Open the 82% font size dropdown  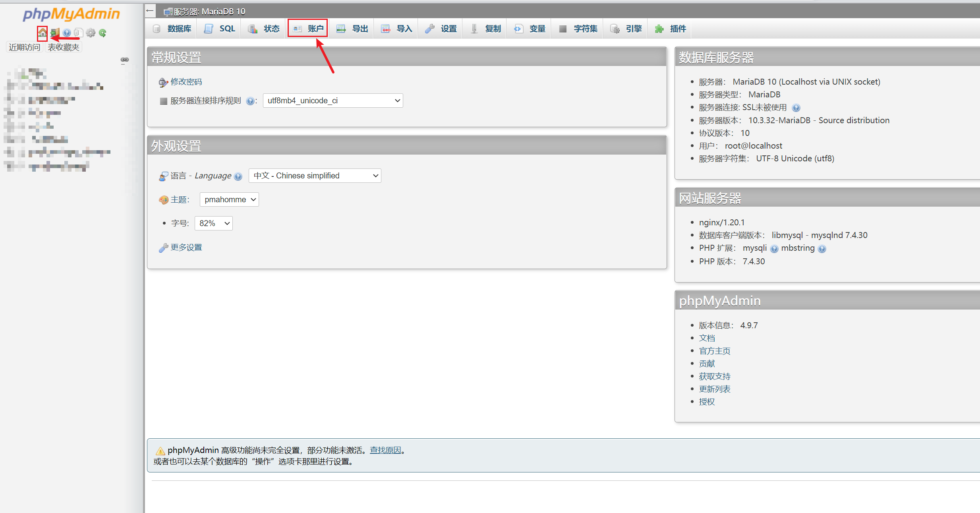point(213,223)
